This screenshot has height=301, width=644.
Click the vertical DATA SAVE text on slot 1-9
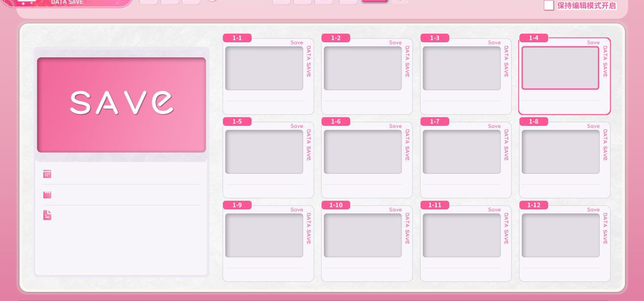pyautogui.click(x=308, y=229)
